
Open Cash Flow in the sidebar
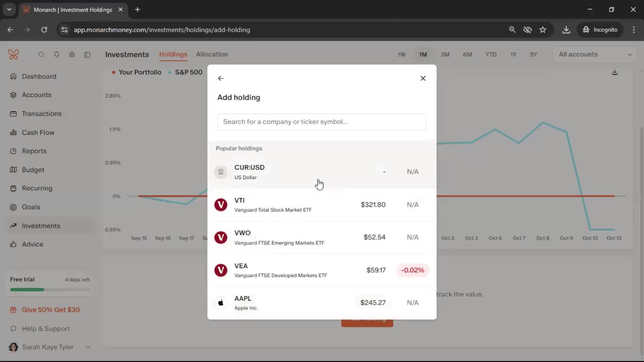coord(38,132)
